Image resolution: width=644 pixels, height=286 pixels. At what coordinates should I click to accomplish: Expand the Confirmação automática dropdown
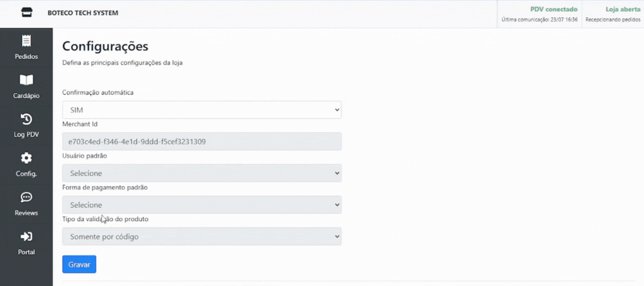201,110
